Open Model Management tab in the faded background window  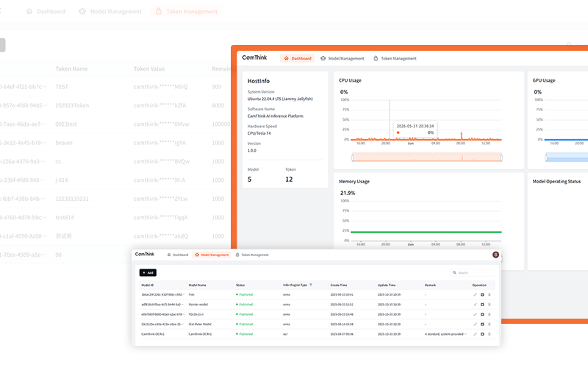(111, 12)
